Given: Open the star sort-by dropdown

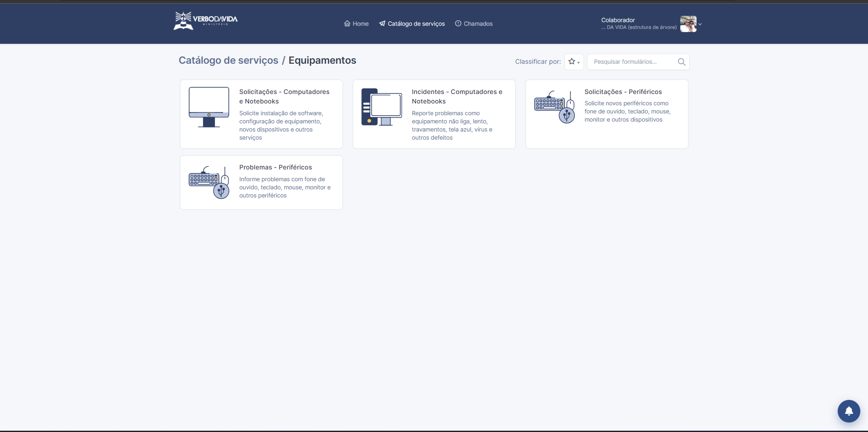Looking at the screenshot, I should coord(574,62).
